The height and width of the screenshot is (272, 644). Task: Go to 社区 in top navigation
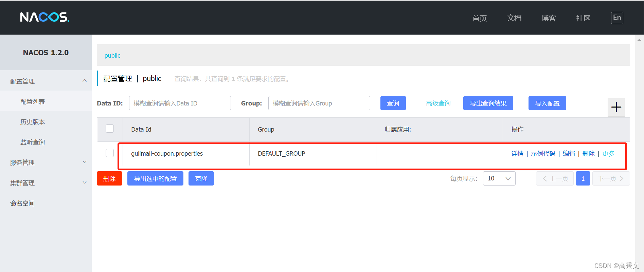[583, 18]
